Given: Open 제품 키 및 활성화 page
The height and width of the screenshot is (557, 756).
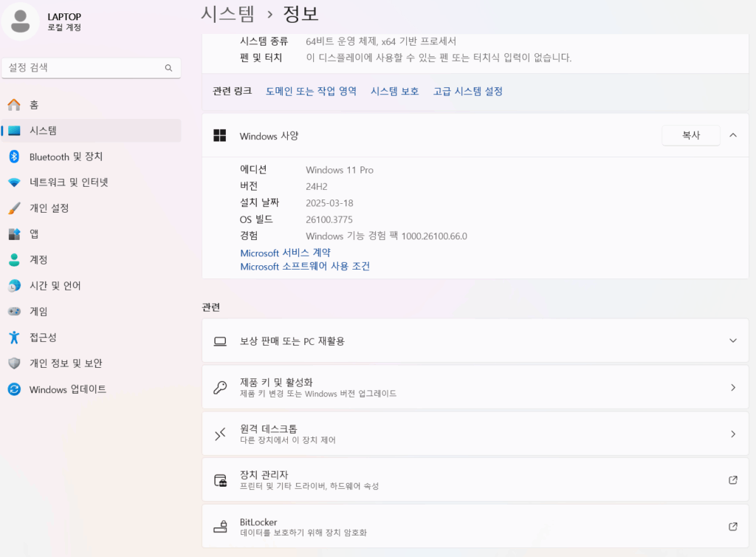Looking at the screenshot, I should [x=475, y=388].
